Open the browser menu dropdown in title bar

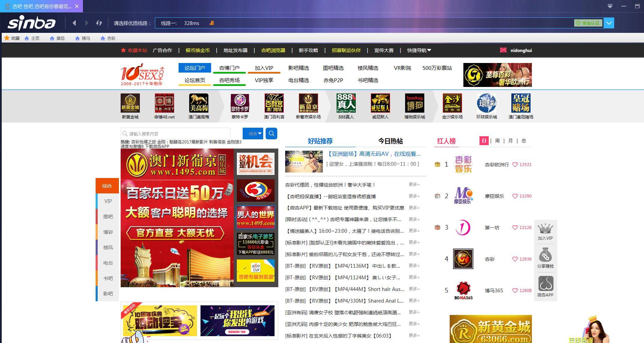pos(610,6)
